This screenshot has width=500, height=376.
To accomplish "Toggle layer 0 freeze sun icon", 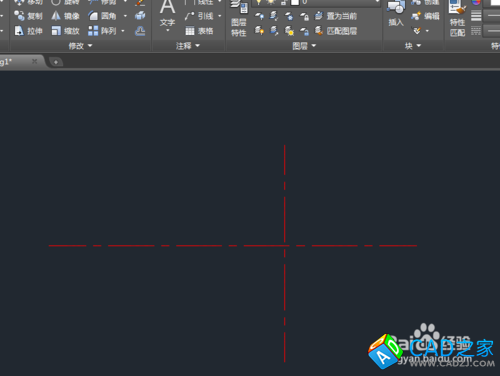I will [271, 2].
